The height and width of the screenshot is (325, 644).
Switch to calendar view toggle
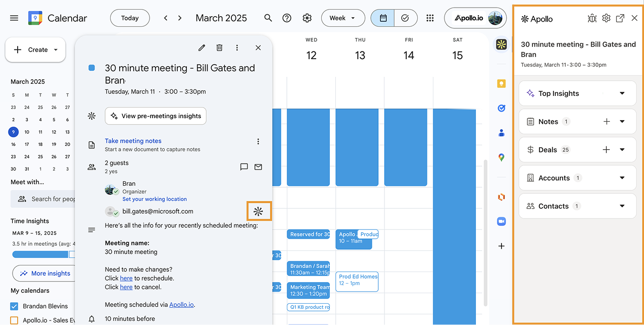coord(383,18)
